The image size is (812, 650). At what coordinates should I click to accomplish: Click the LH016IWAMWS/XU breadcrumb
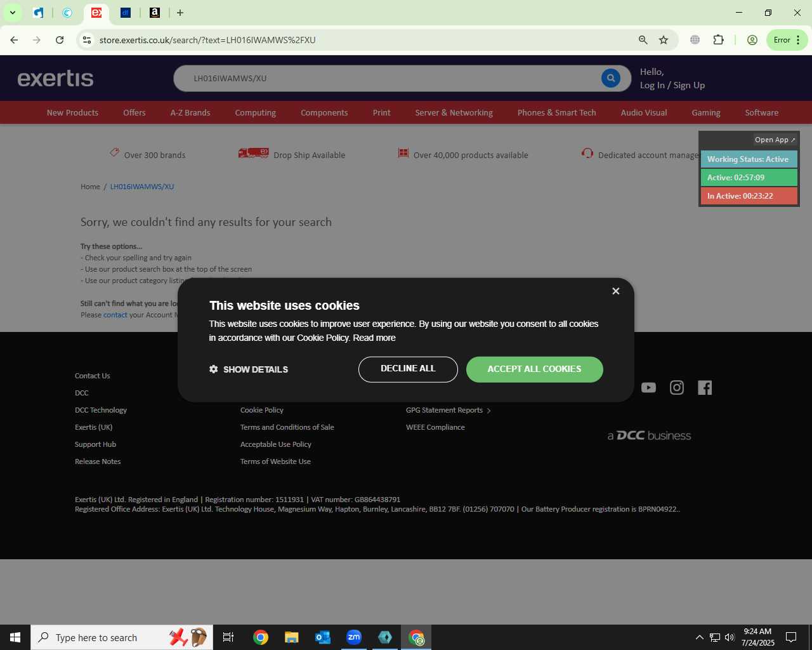pos(142,187)
